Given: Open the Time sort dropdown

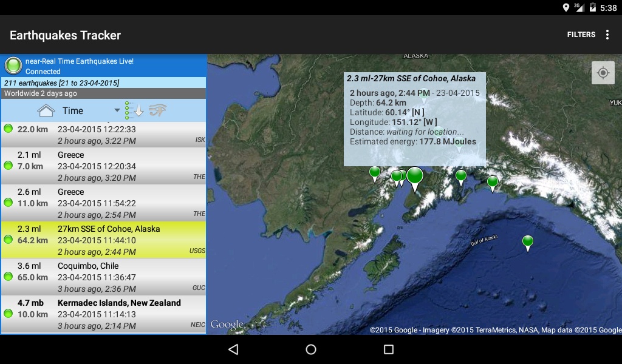Looking at the screenshot, I should tap(90, 110).
